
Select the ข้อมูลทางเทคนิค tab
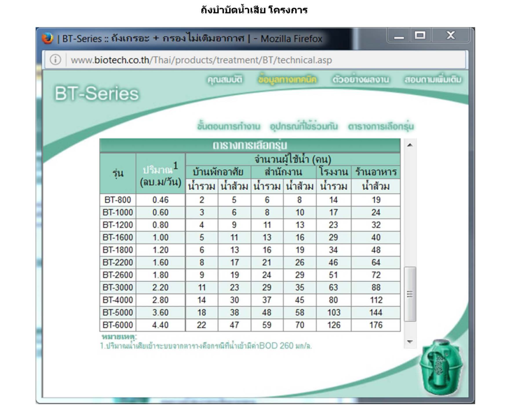coord(287,80)
